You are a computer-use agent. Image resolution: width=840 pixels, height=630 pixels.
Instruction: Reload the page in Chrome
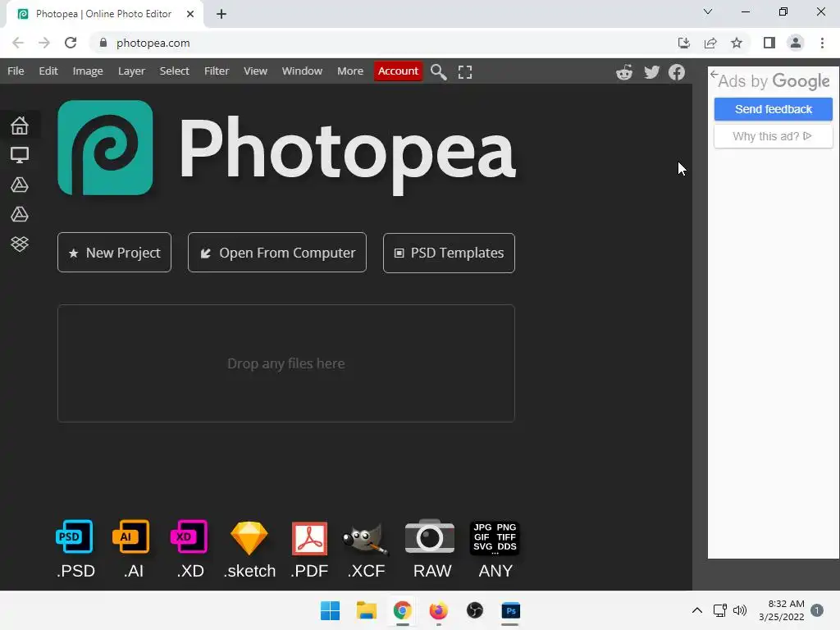pyautogui.click(x=71, y=43)
